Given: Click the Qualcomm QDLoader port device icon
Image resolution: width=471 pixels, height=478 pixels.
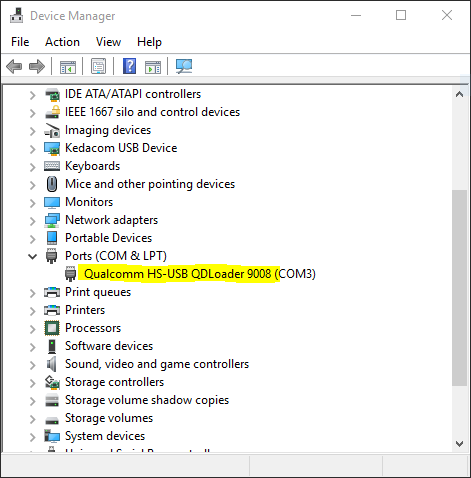Looking at the screenshot, I should pos(70,274).
